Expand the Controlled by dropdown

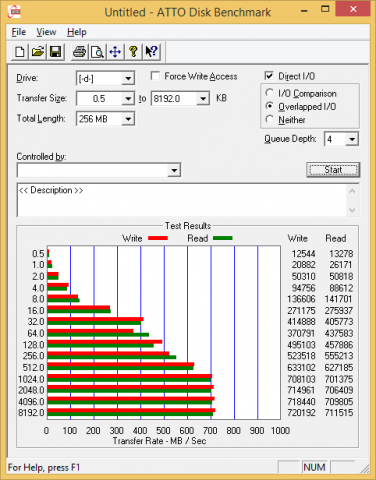coord(174,170)
